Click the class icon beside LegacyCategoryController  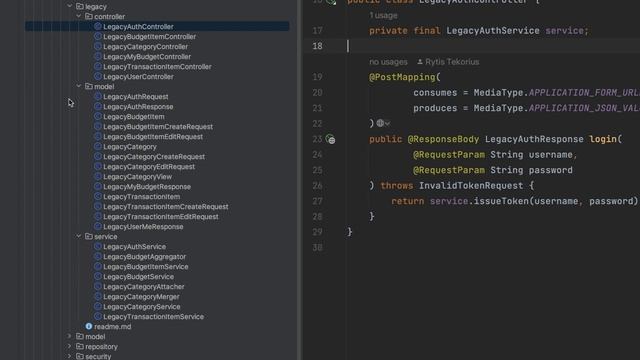98,46
